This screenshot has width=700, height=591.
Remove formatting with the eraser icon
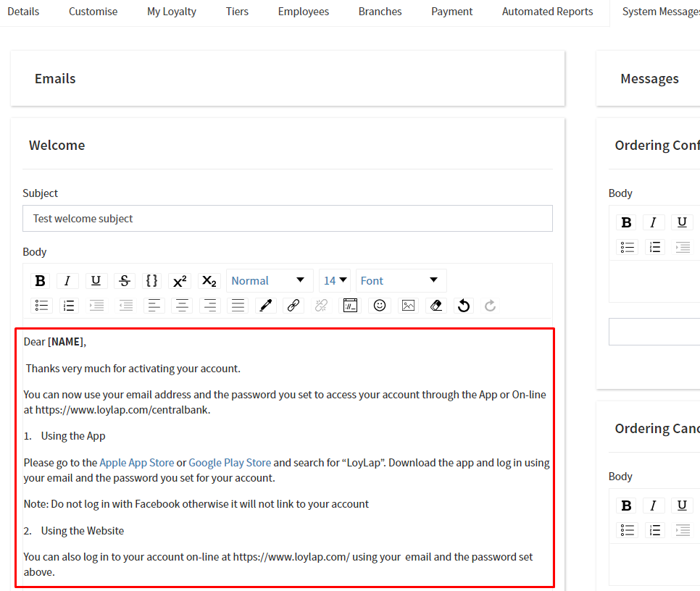[436, 306]
